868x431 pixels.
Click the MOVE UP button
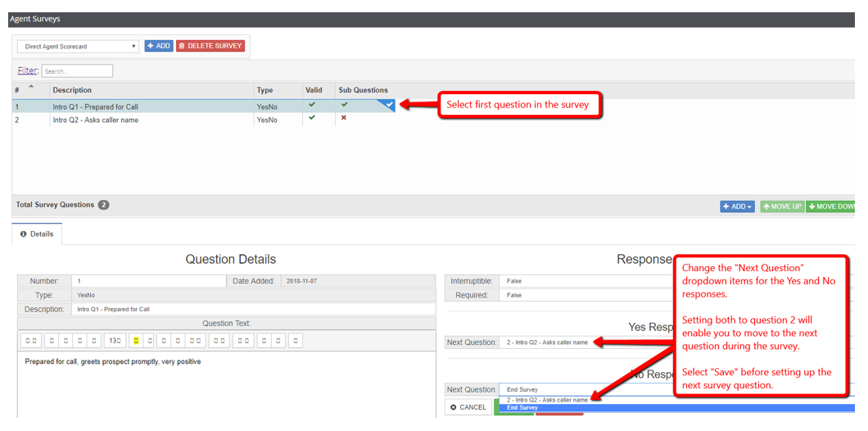782,206
